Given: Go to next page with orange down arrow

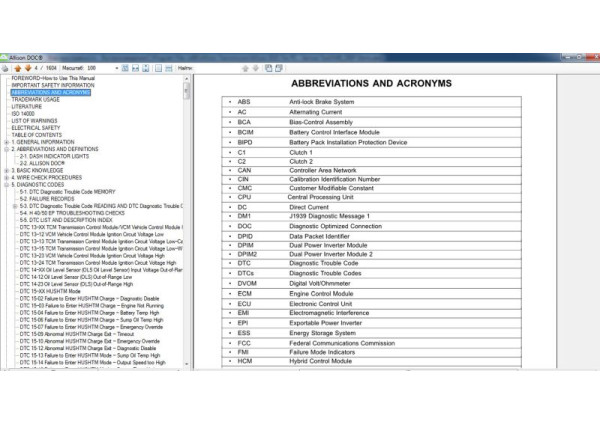Looking at the screenshot, I should coord(29,67).
